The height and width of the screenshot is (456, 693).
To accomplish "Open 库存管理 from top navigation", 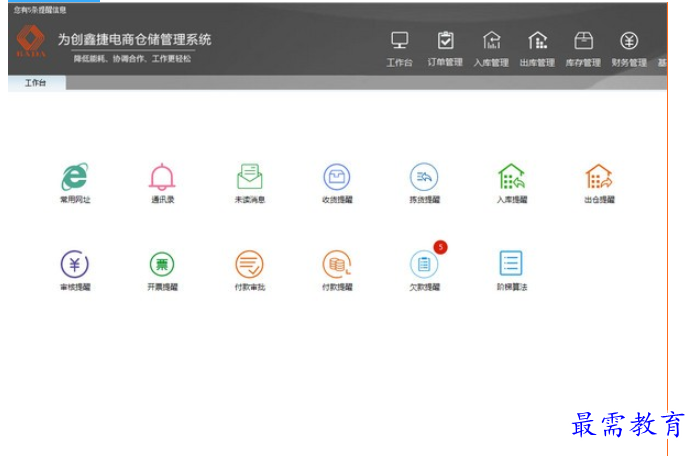I will click(x=583, y=48).
